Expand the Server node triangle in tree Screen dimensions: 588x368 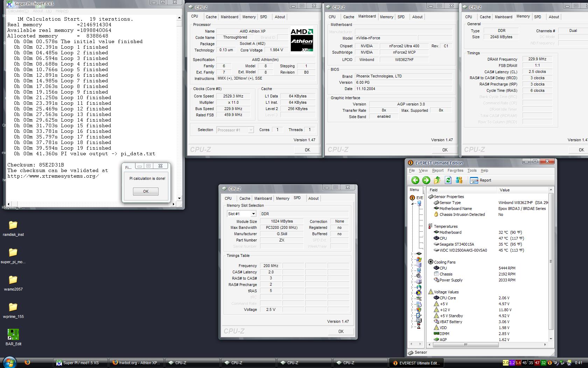[x=412, y=265]
